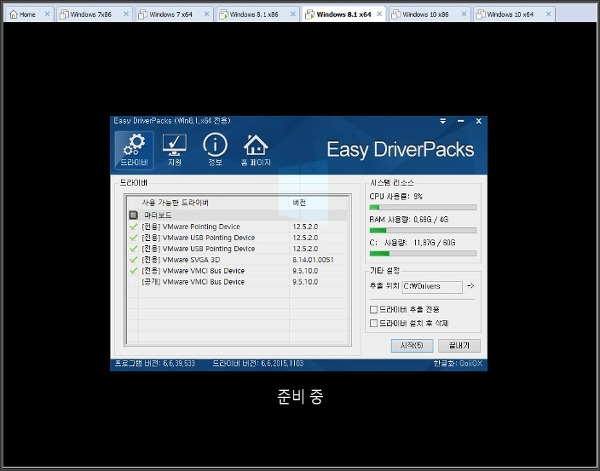Uncheck the [전용] VMware VMCI Bus Device driver

pos(133,271)
